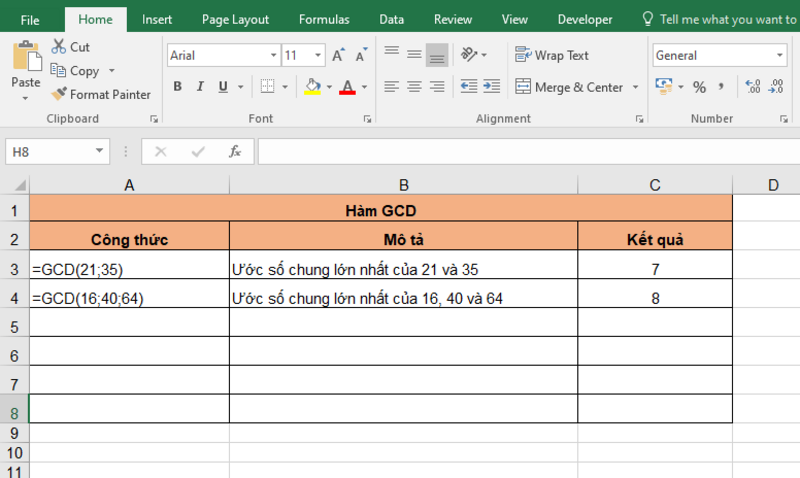
Task: Open the font color dropdown arrow
Action: pos(364,87)
